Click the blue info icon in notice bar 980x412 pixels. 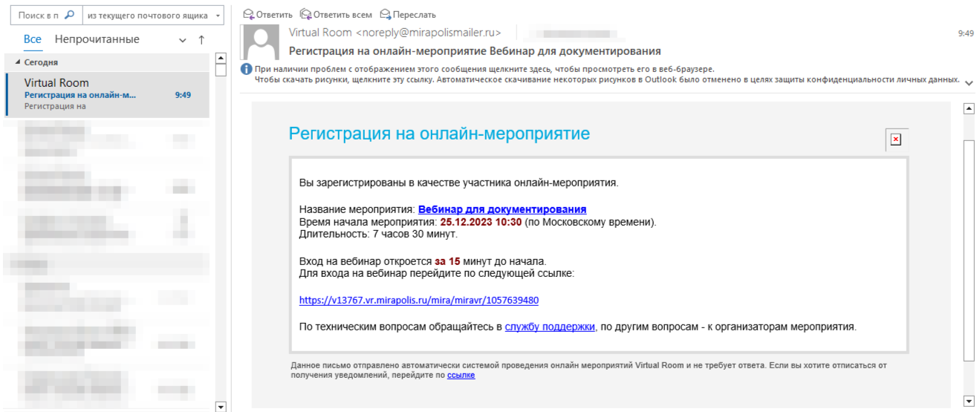tap(247, 69)
